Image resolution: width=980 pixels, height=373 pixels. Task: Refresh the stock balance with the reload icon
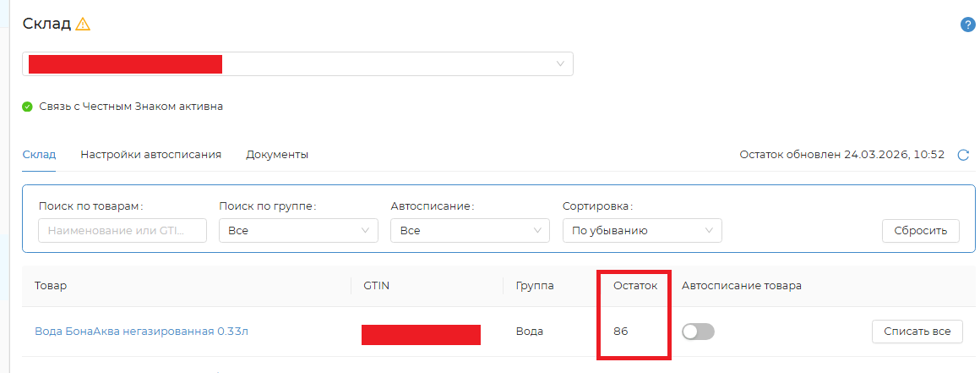pyautogui.click(x=963, y=155)
